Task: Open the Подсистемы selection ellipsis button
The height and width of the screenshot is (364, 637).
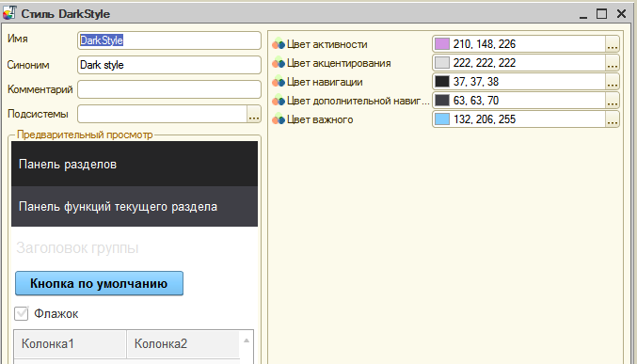Action: pos(254,114)
